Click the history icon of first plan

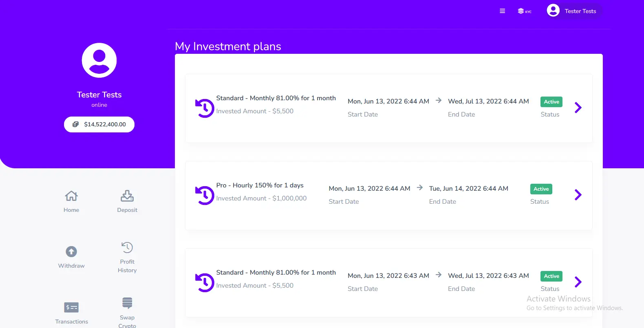point(205,108)
